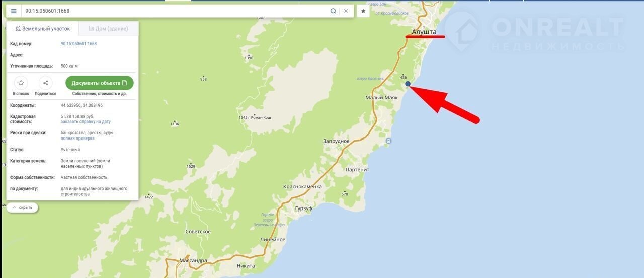This screenshot has width=644, height=278.
Task: Click the Роман-Кош peak marker
Action: click(255, 118)
